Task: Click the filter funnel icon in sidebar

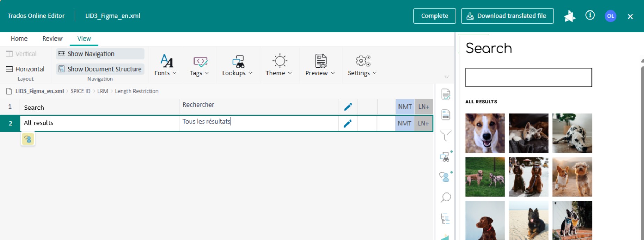Action: [x=446, y=136]
